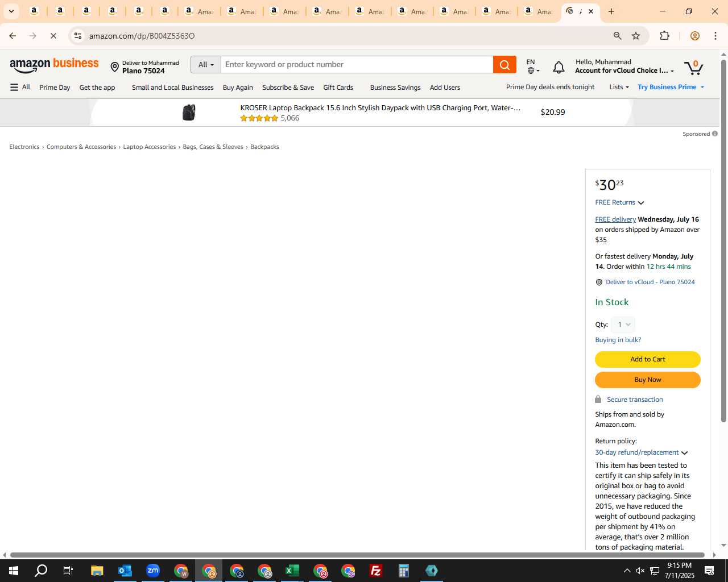728x582 pixels.
Task: Expand the FREE Returns details
Action: 619,202
